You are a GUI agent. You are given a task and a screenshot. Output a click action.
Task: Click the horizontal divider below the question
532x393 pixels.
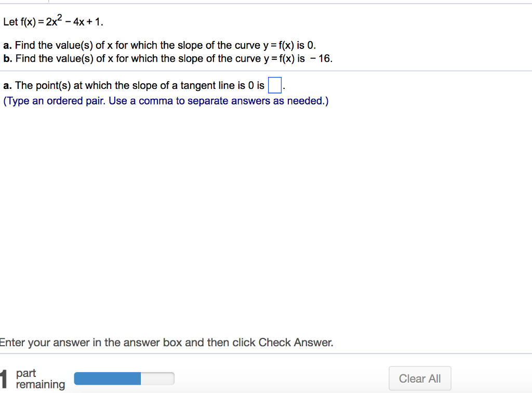tap(266, 70)
